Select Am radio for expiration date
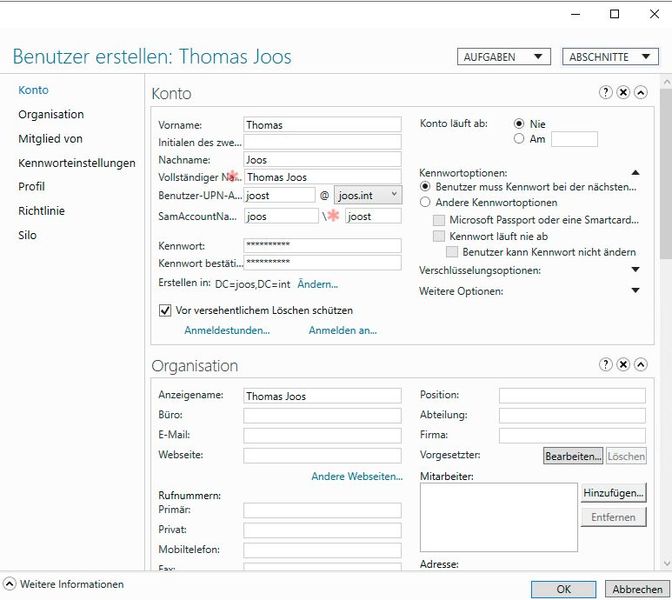This screenshot has width=672, height=600. (519, 139)
